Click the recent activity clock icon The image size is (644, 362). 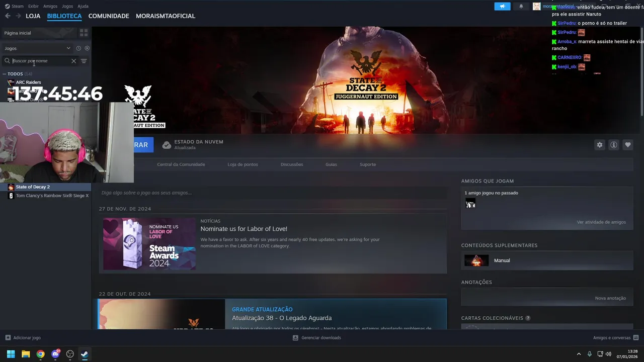pos(78,48)
